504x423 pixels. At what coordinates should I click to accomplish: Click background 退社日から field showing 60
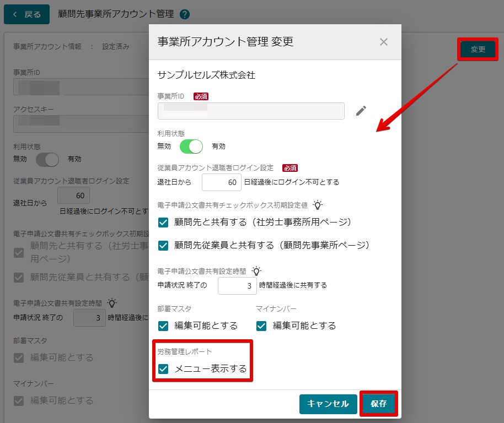73,195
